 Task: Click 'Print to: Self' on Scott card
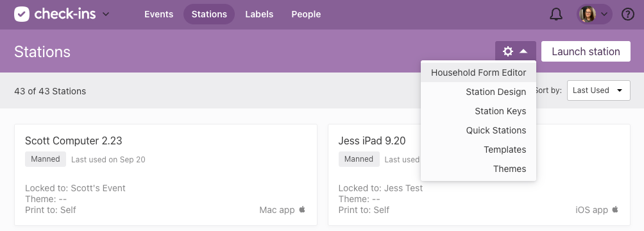coord(51,210)
